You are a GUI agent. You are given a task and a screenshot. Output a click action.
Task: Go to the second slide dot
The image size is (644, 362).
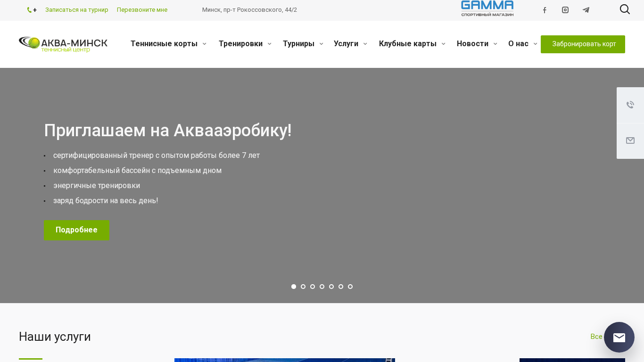(303, 287)
